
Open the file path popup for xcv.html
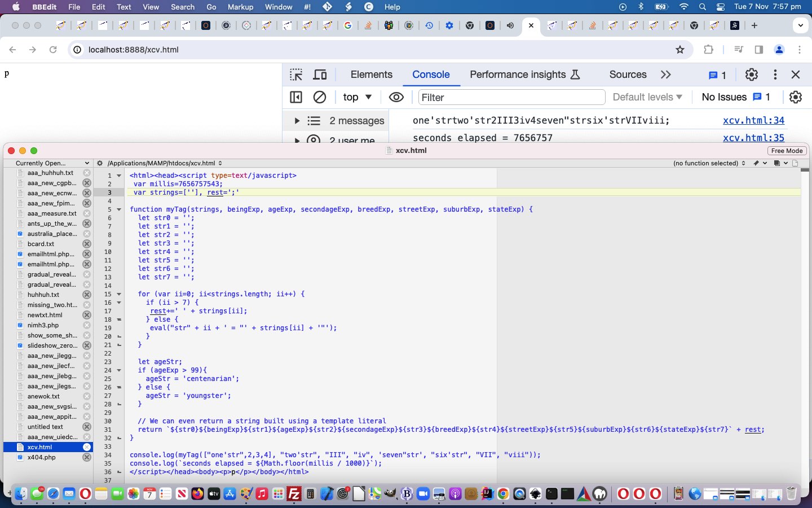click(165, 163)
